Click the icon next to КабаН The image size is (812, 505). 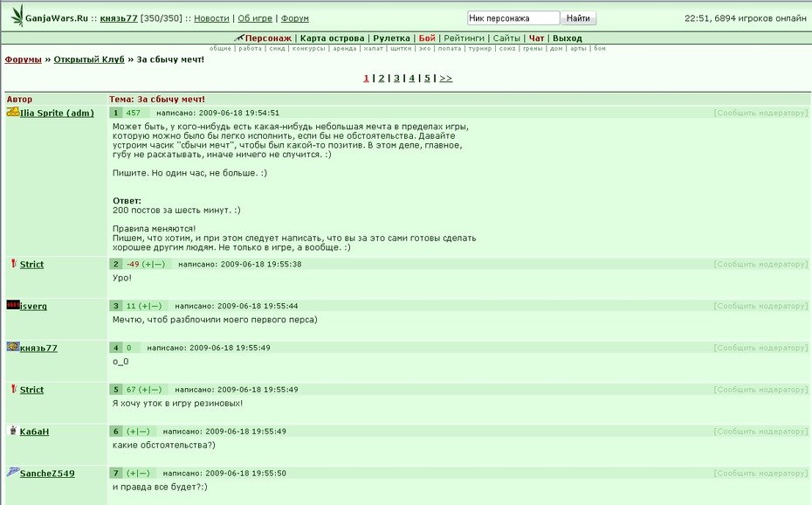tap(13, 430)
